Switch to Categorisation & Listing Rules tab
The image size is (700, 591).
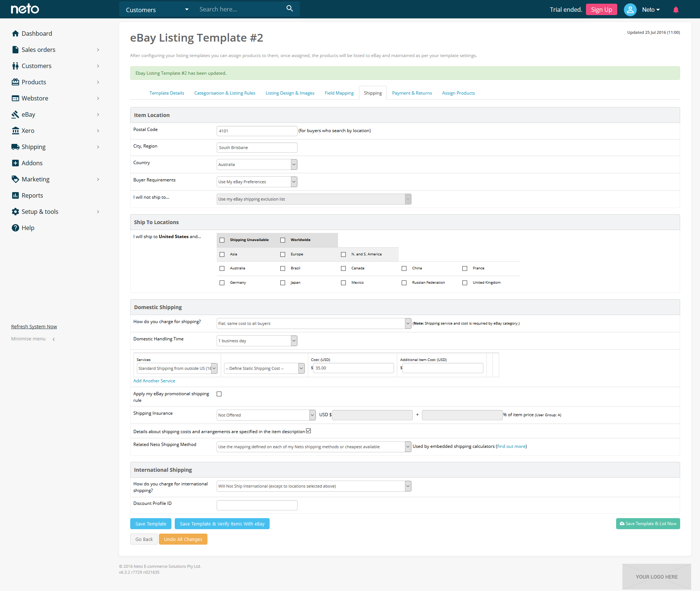(x=225, y=93)
